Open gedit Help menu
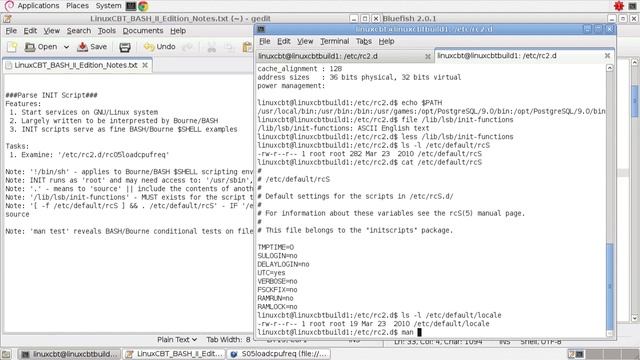Image resolution: width=640 pixels, height=360 pixels. [x=178, y=31]
